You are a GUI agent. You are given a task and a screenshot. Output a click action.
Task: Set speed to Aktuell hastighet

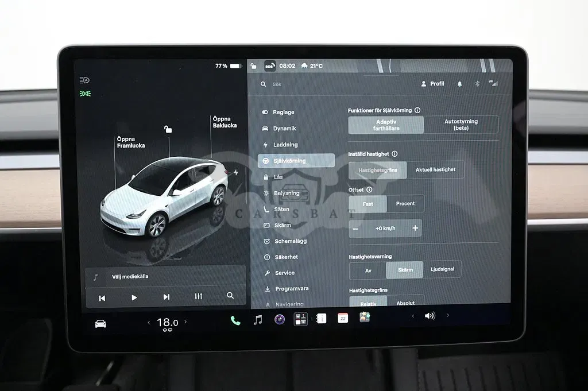tap(435, 170)
